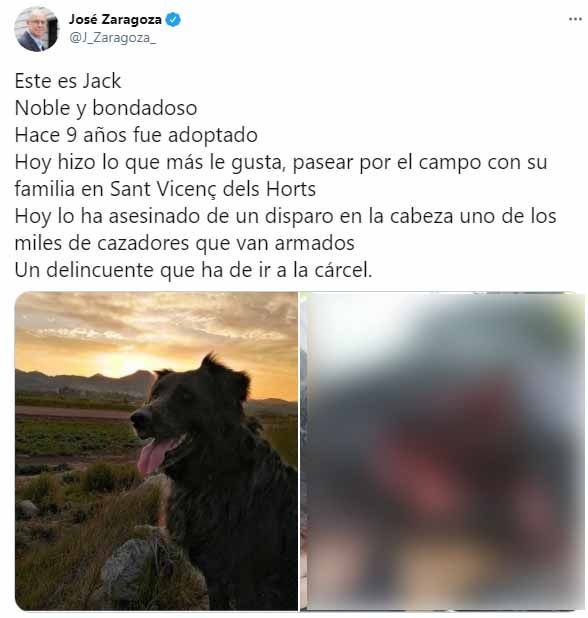Visit the José Zaragoza display name link
588x618 pixels.
click(x=115, y=19)
